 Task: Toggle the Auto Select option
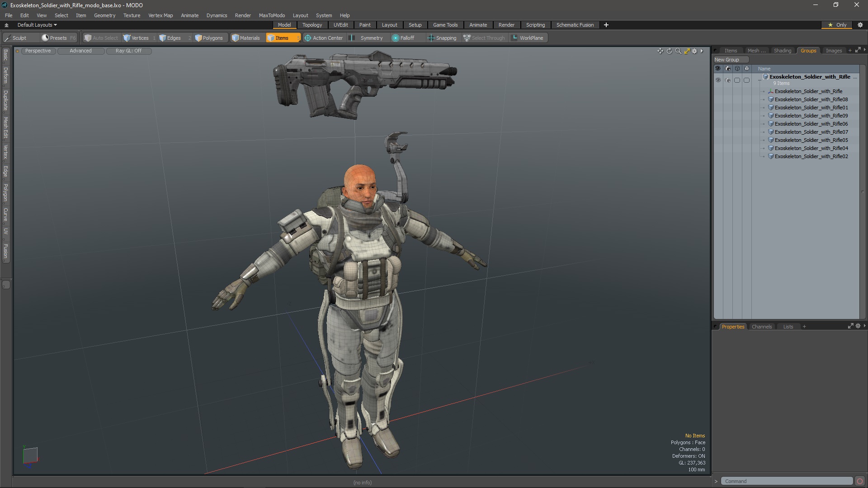101,38
